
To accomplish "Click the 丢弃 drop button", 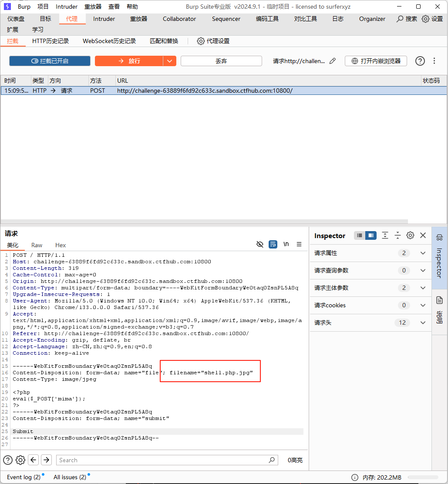I will coord(221,61).
